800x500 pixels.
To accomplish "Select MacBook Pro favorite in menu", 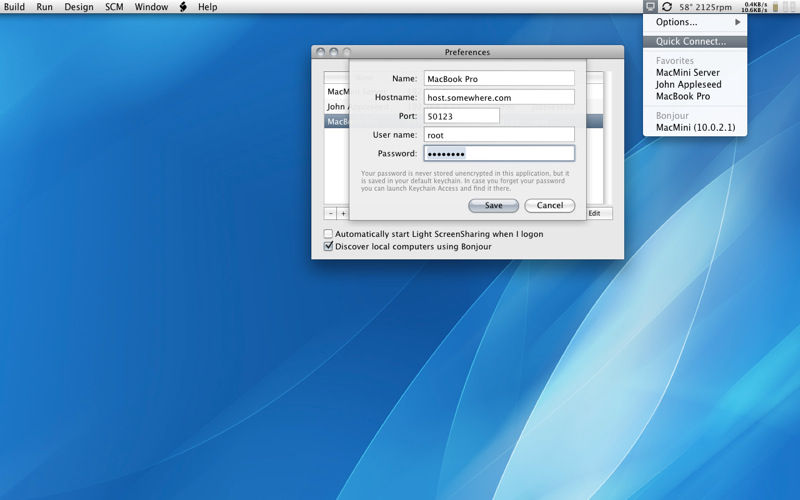I will coord(695,96).
